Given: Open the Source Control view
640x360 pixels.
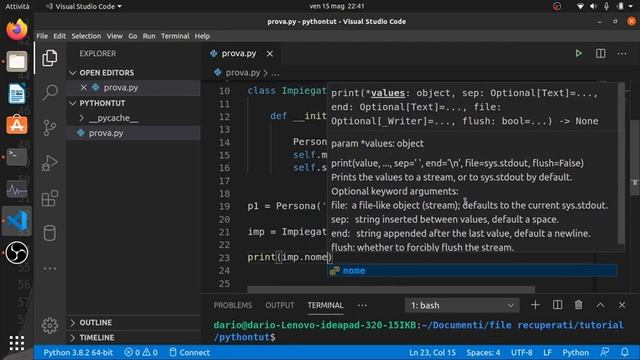Looking at the screenshot, I should point(50,128).
